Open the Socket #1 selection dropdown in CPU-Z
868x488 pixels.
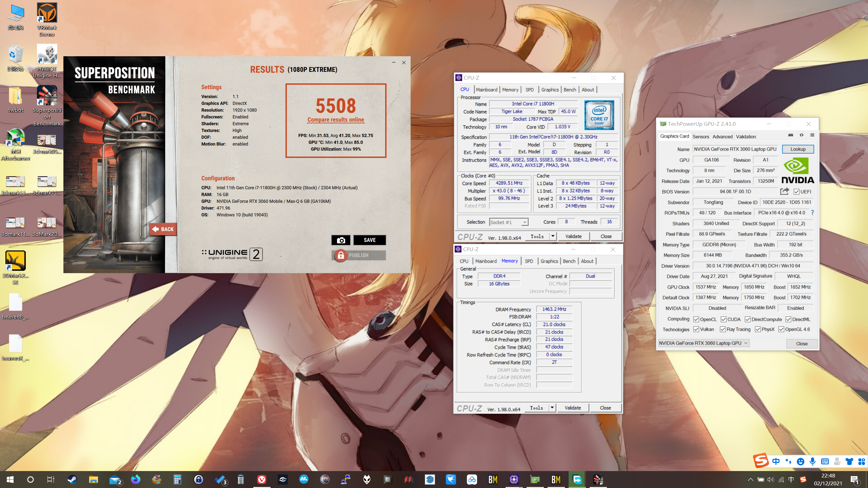(x=509, y=222)
